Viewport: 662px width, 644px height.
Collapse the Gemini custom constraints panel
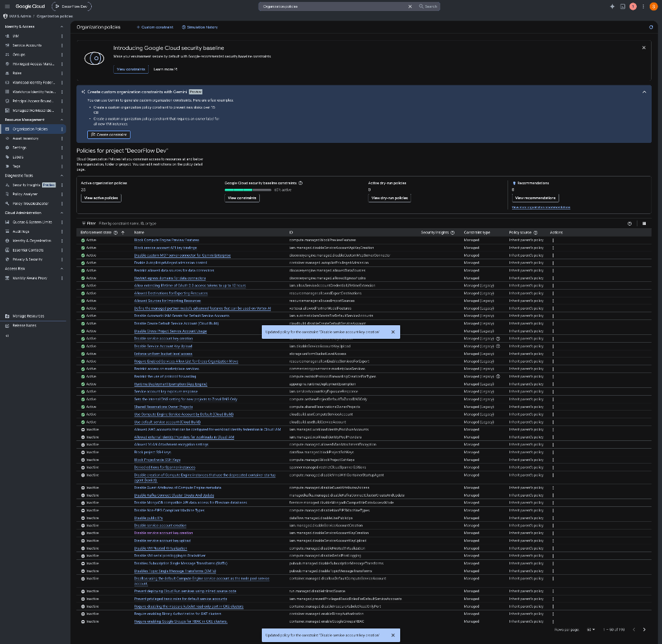(644, 92)
